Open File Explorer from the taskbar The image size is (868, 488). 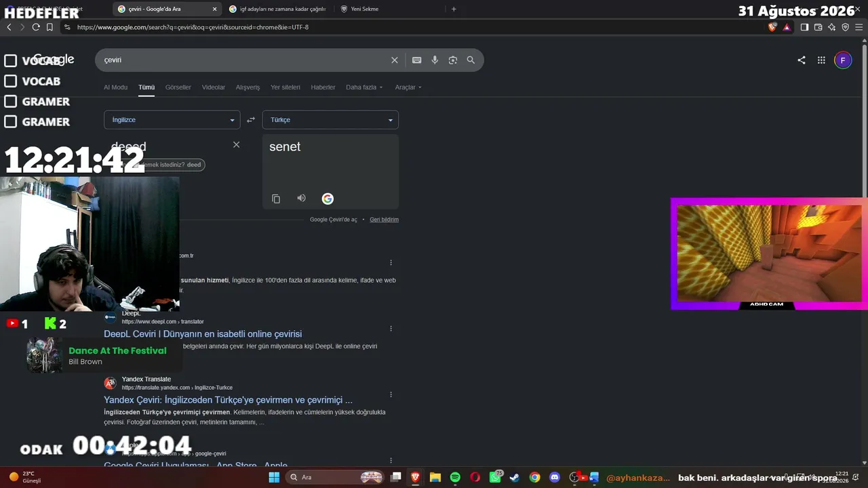(x=435, y=477)
